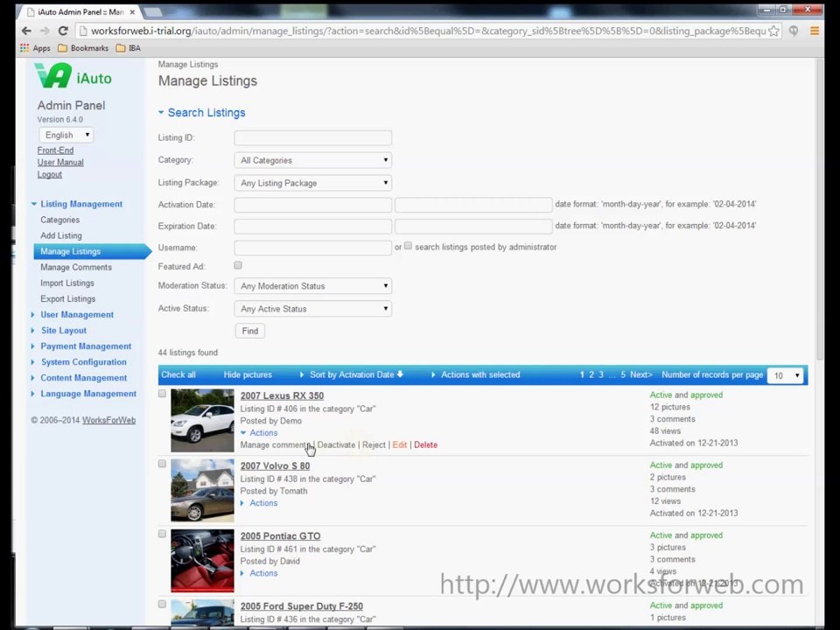Open the Any Active Status dropdown
Viewport: 840px width, 630px height.
point(313,309)
